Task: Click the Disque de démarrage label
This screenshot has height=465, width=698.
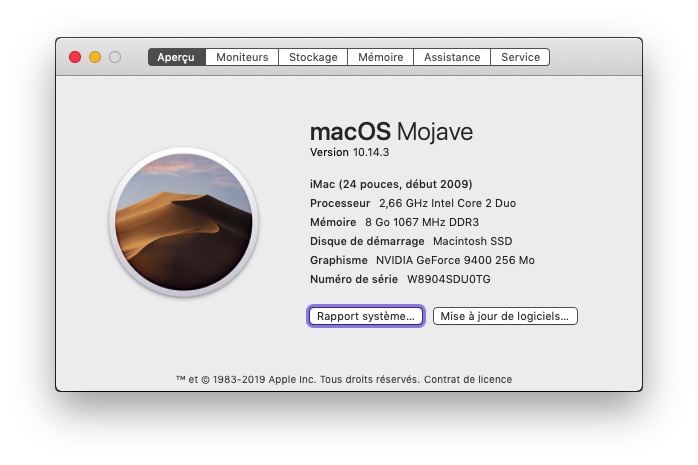Action: 367,242
